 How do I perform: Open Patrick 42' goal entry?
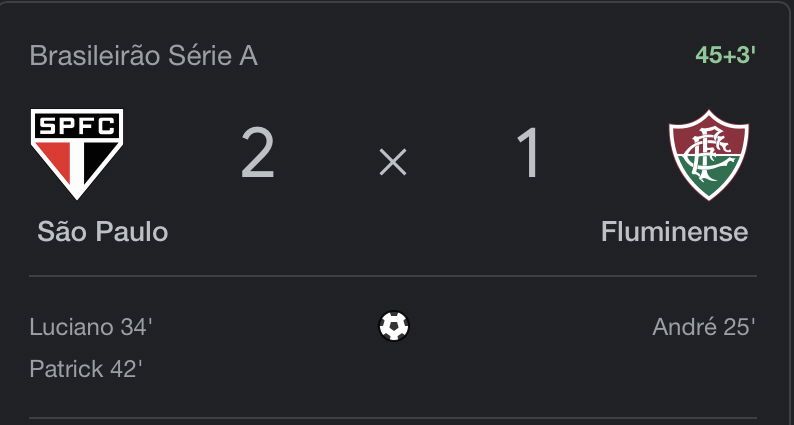86,368
